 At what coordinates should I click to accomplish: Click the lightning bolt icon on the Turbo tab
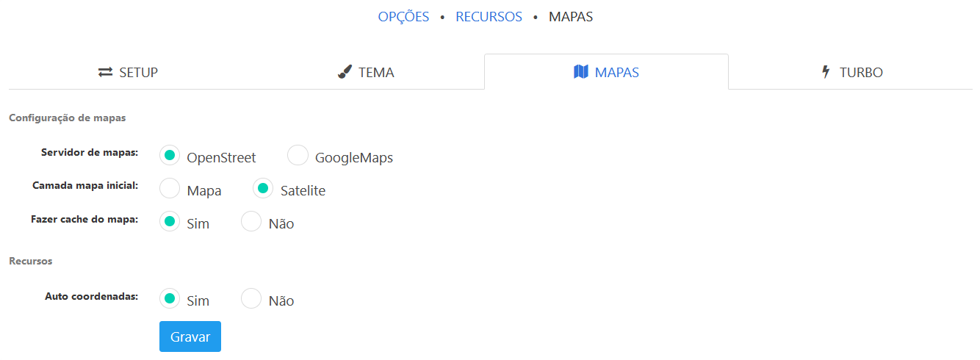(x=826, y=72)
